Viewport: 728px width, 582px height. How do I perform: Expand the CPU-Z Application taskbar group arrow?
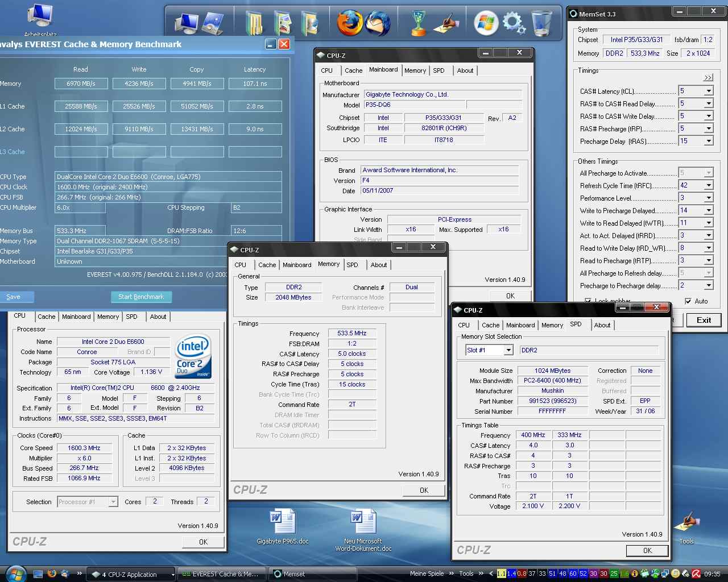pyautogui.click(x=173, y=575)
